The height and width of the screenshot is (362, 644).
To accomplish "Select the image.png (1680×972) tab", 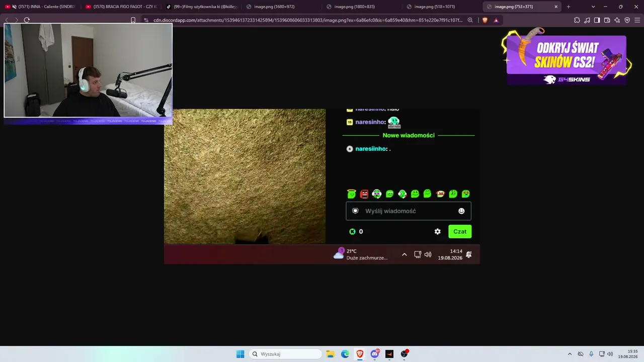I will click(282, 7).
